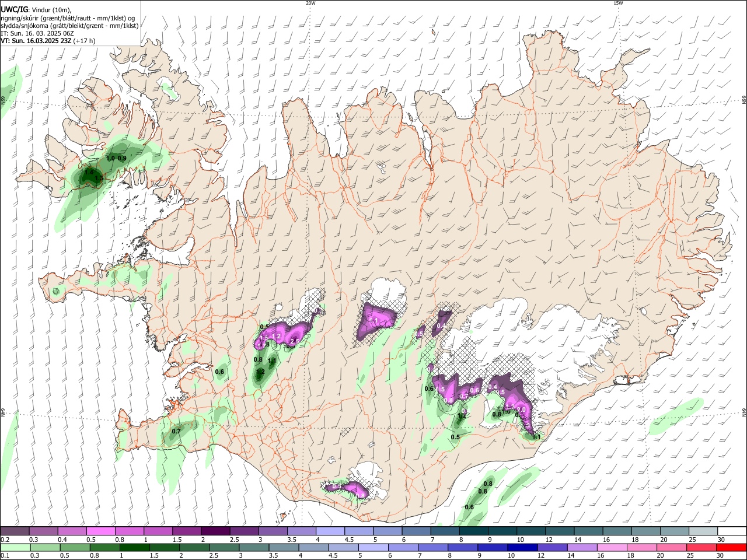Click the 0.1 label on the rain scale
The width and height of the screenshot is (747, 560).
(x=5, y=555)
